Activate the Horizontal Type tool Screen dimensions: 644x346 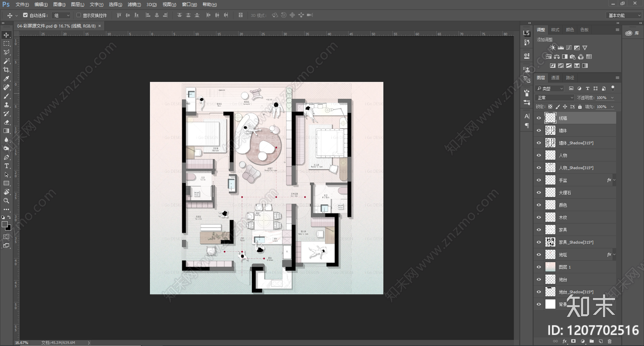(6, 166)
